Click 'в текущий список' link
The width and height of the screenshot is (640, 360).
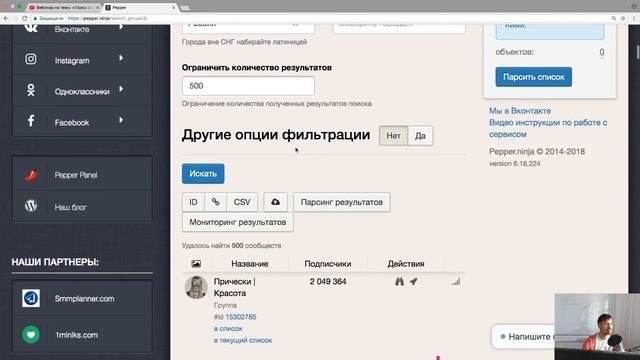pyautogui.click(x=242, y=340)
